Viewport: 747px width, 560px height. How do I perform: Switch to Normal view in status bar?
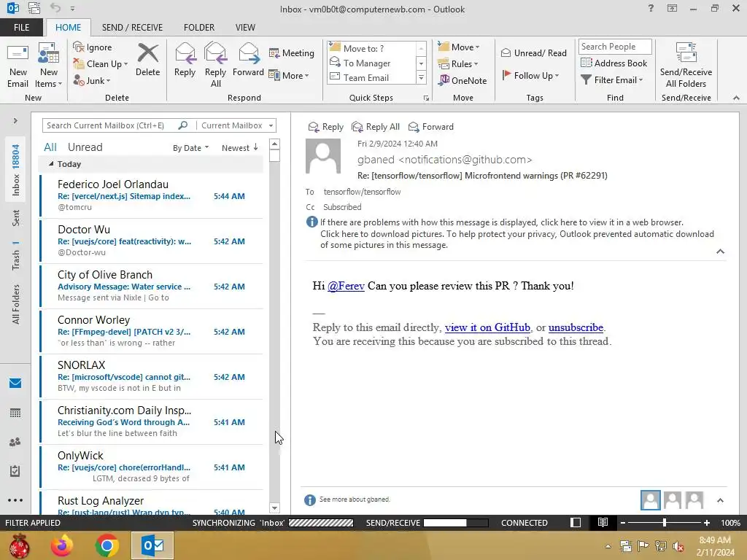pos(576,522)
